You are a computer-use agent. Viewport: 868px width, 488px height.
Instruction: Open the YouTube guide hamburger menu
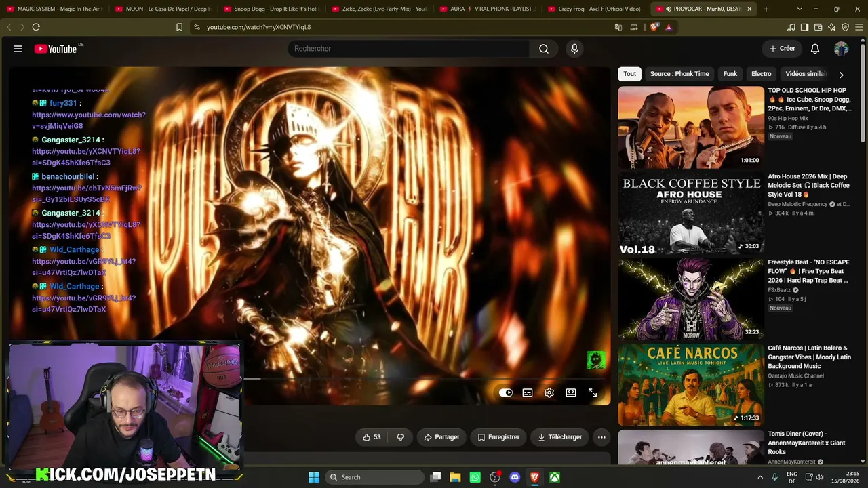click(x=18, y=49)
